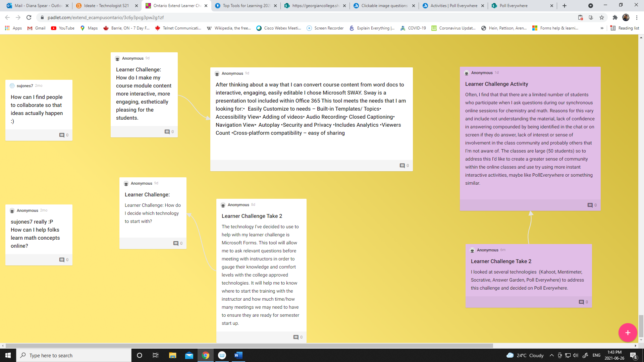Viewport: 644px width, 362px height.
Task: Open volume control in system tray
Action: coord(576,355)
